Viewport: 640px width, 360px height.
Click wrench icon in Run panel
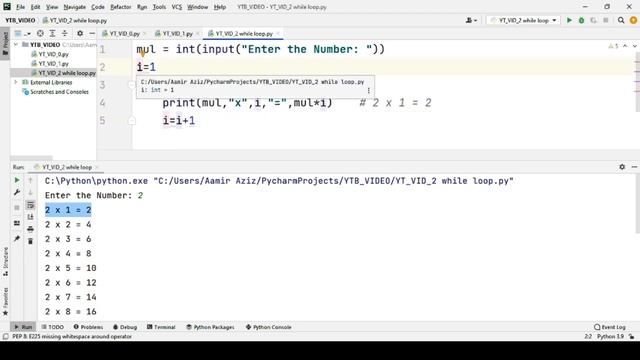(x=17, y=192)
